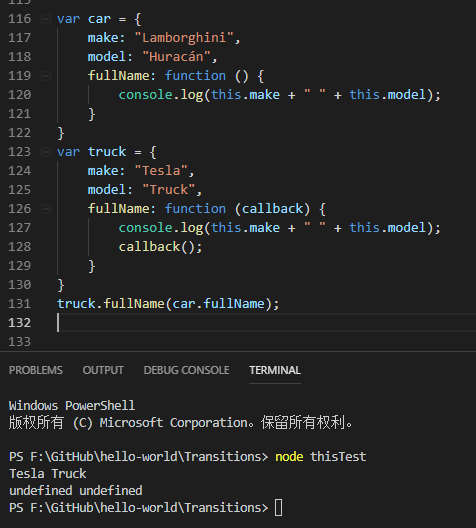Click line number 116 in gutter
Image resolution: width=476 pixels, height=528 pixels.
click(x=20, y=19)
